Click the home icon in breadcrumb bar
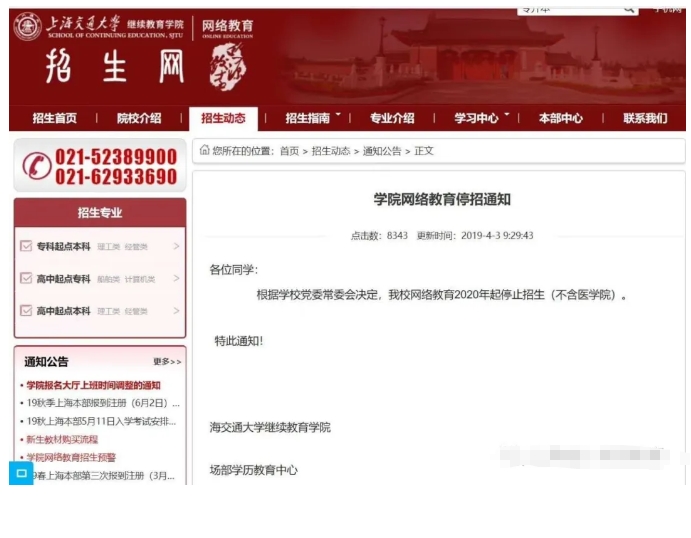Viewport: 691px width, 538px height. coord(204,150)
